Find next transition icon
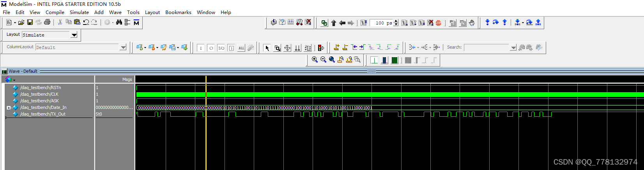Viewport: 644px width, 170px height. [362, 47]
